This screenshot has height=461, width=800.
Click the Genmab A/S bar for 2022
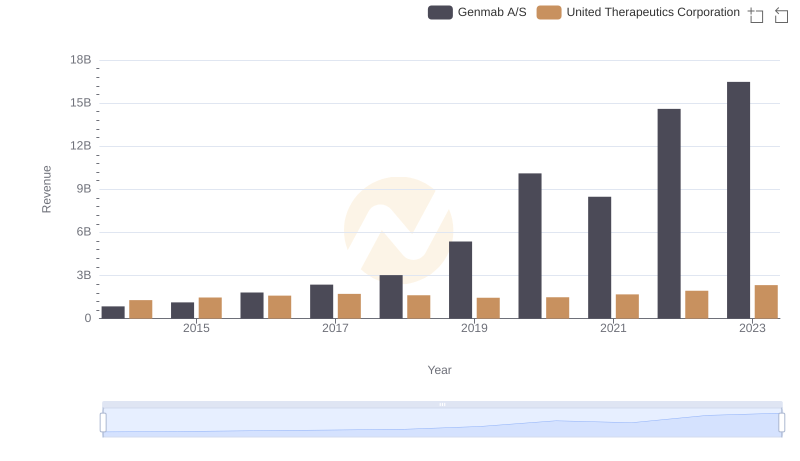(669, 214)
